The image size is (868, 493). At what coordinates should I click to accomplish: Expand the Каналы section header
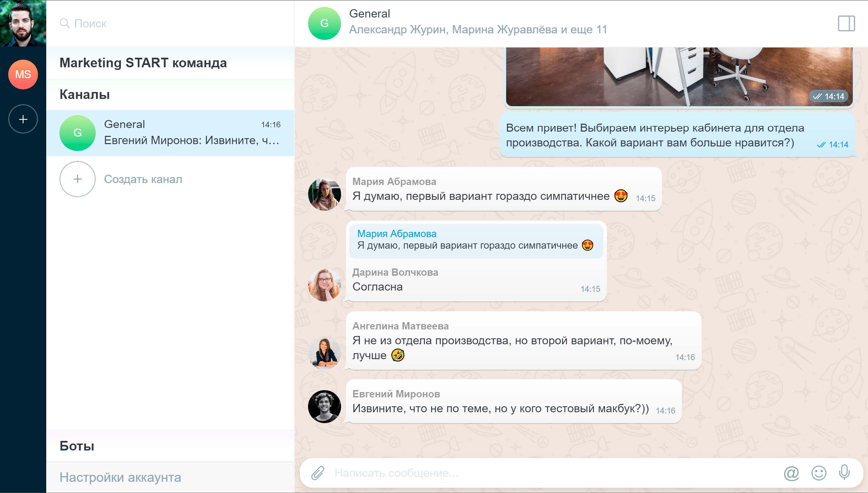coord(85,94)
